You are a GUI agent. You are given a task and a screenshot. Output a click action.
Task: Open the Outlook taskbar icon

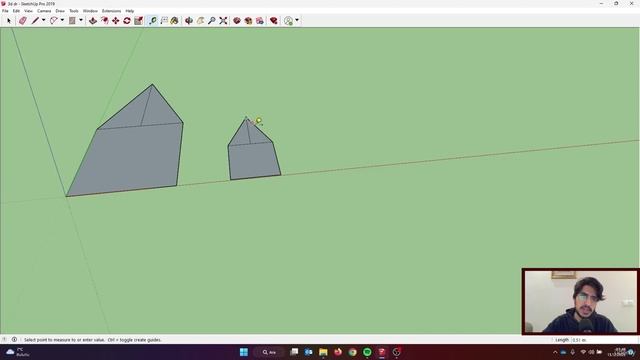(309, 352)
